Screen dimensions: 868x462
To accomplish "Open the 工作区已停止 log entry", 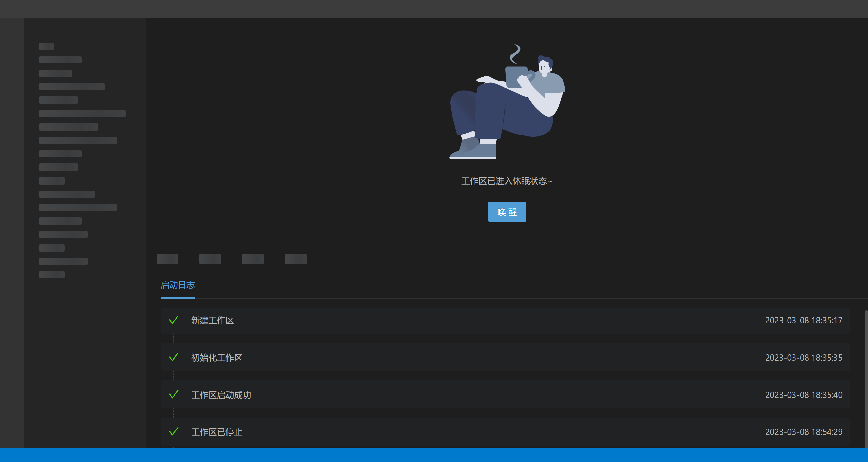I will [x=217, y=432].
